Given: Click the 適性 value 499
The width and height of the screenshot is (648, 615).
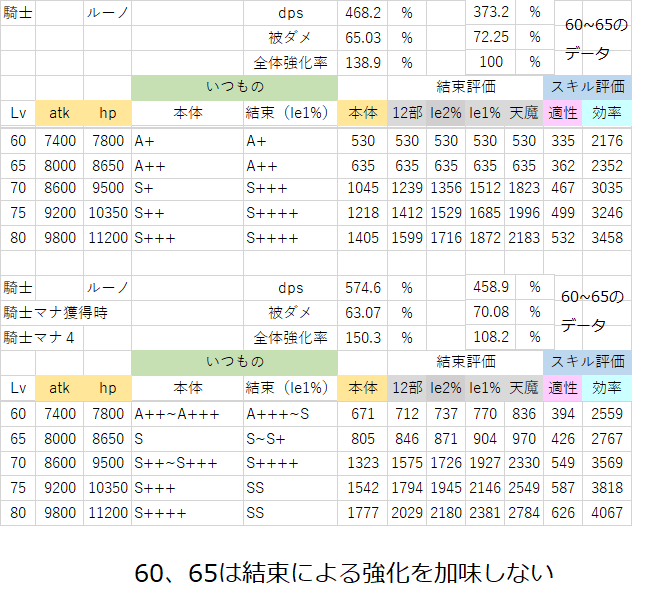Looking at the screenshot, I should click(x=563, y=213).
